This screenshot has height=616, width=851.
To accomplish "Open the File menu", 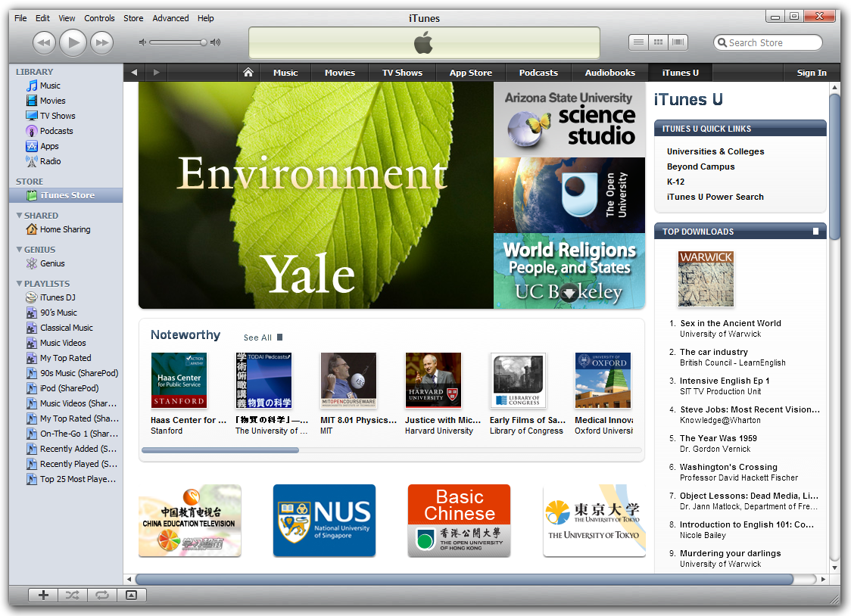I will click(20, 18).
